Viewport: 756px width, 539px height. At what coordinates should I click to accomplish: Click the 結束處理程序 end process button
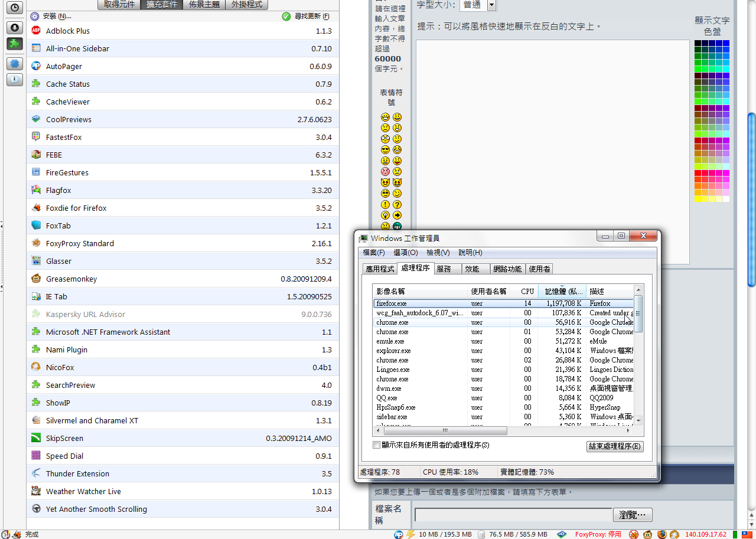click(x=614, y=446)
